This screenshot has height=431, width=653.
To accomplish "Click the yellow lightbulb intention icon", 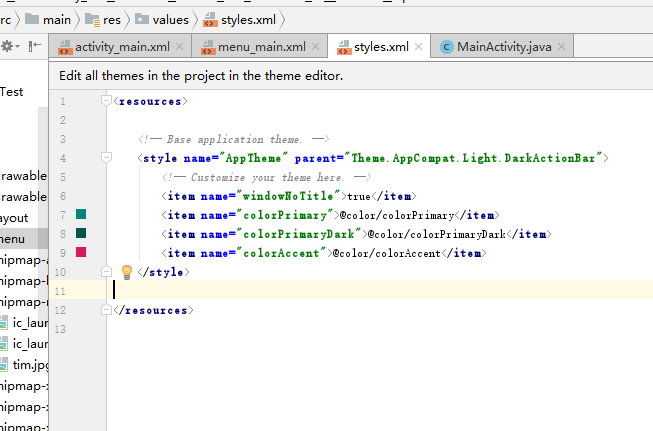I will 127,272.
